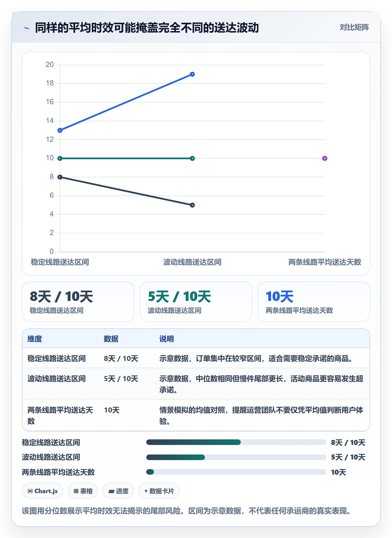Click the 进度 tag chip

(118, 491)
